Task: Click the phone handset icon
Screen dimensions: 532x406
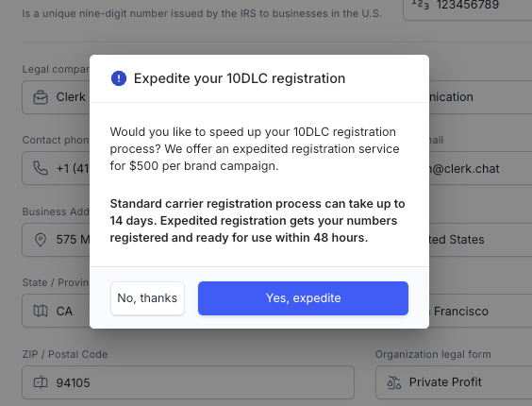Action: (x=41, y=168)
